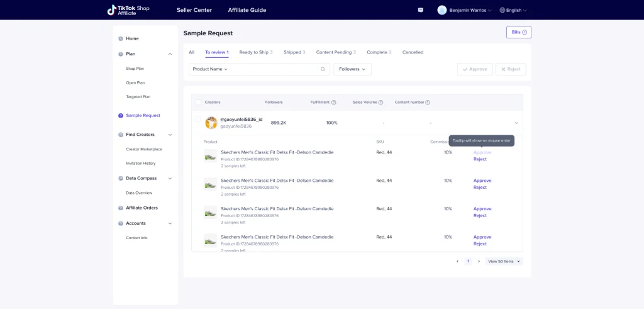
Task: Open Targeted Plan in sidebar
Action: pos(138,97)
